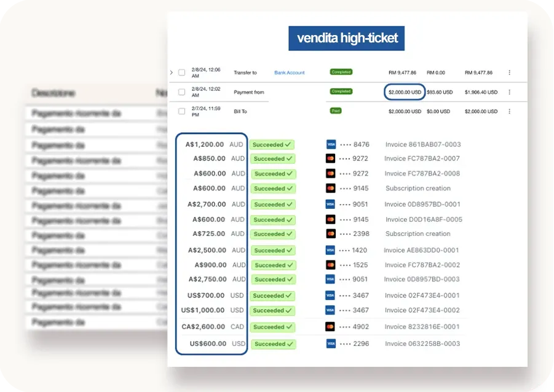Open three-dot menu on Payment from row
The width and height of the screenshot is (554, 392).
(509, 92)
